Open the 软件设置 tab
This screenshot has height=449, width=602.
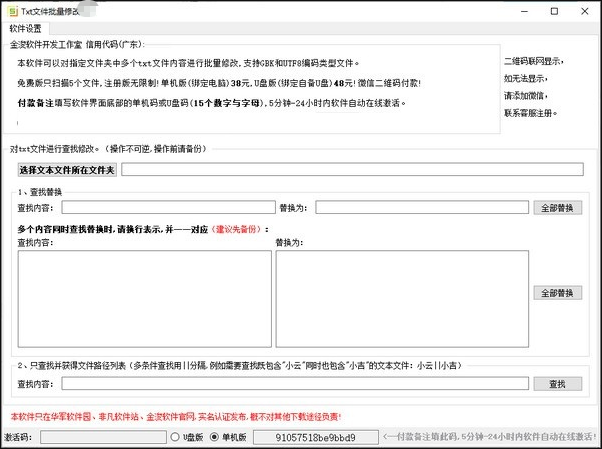25,29
